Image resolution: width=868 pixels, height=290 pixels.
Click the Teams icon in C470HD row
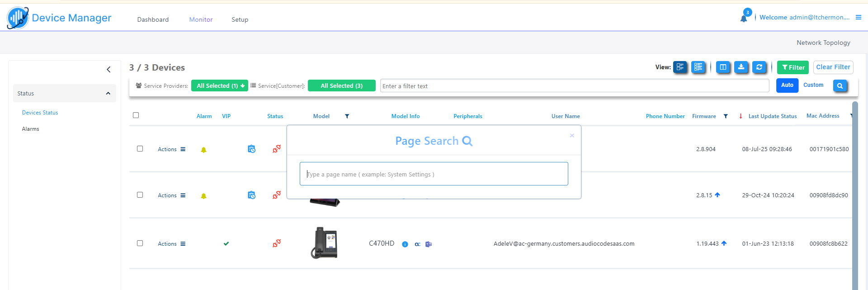click(429, 244)
